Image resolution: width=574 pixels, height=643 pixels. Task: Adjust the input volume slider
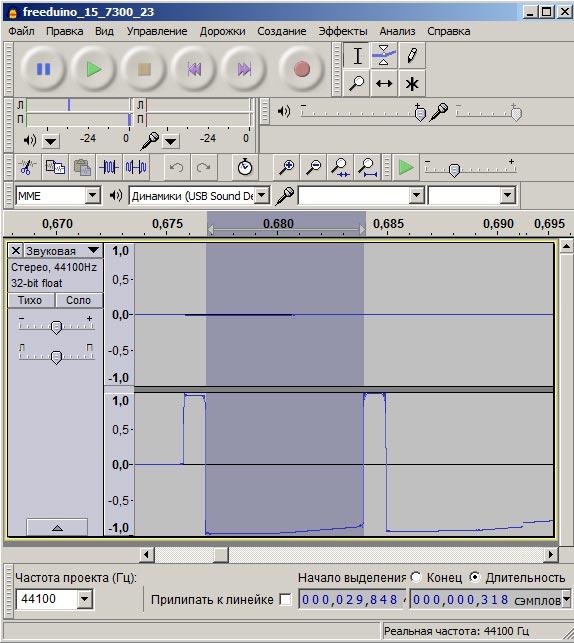[516, 113]
